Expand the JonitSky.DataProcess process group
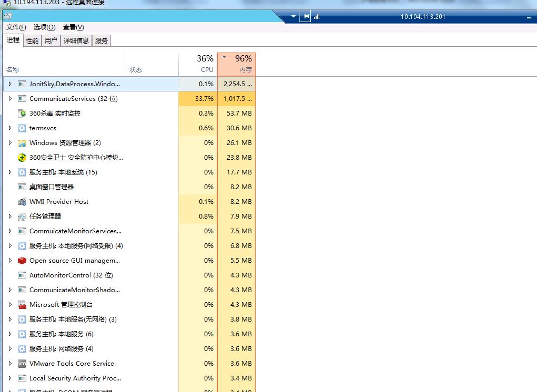The width and height of the screenshot is (537, 392). (10, 84)
